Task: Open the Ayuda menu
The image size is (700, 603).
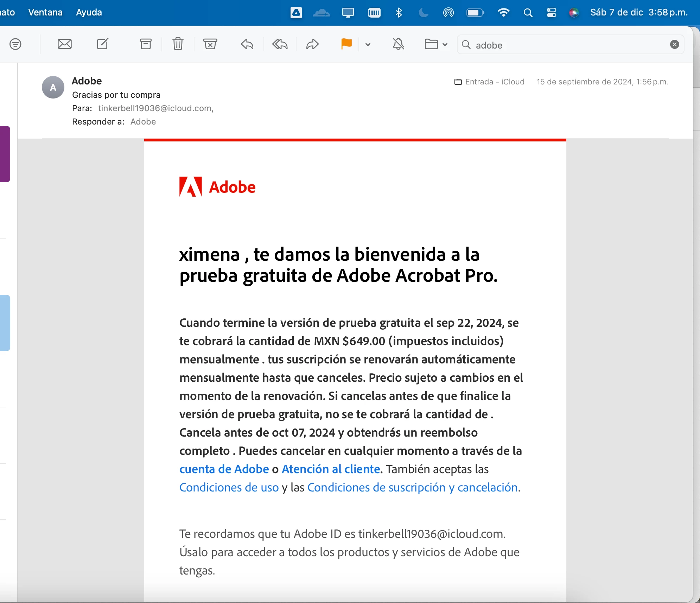Action: pos(89,12)
